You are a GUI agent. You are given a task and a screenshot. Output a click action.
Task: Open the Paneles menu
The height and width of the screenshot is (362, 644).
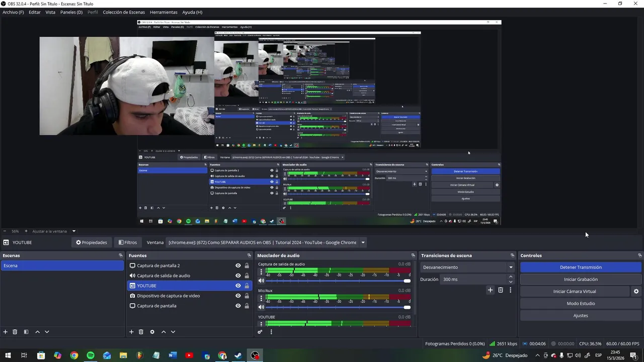coord(71,12)
